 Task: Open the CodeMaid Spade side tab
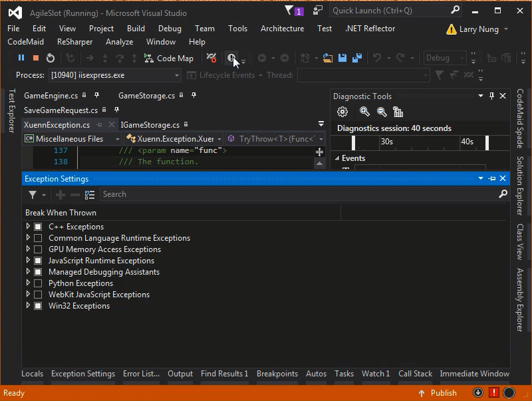(x=519, y=118)
